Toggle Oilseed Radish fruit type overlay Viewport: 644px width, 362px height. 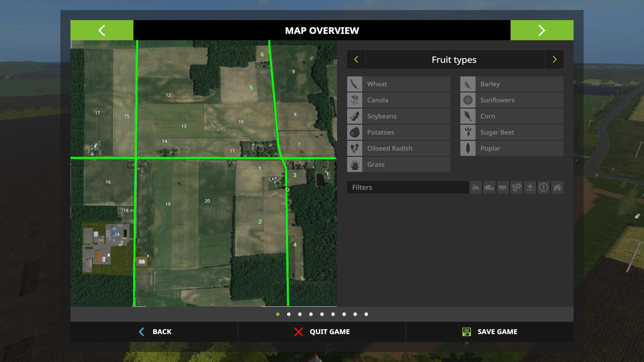pyautogui.click(x=398, y=148)
